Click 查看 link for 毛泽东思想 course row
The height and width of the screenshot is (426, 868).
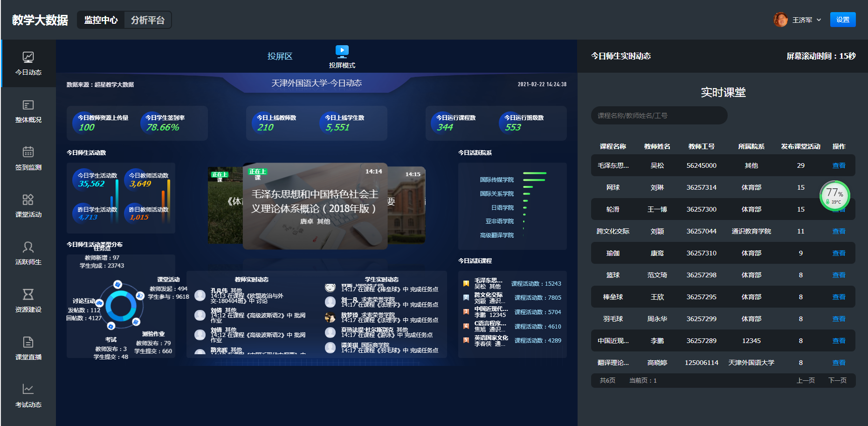(x=839, y=165)
